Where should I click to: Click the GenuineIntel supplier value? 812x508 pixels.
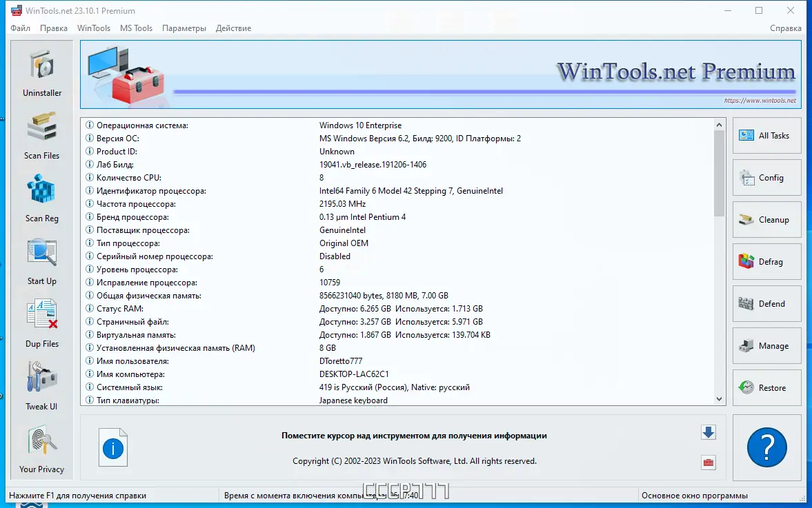342,230
